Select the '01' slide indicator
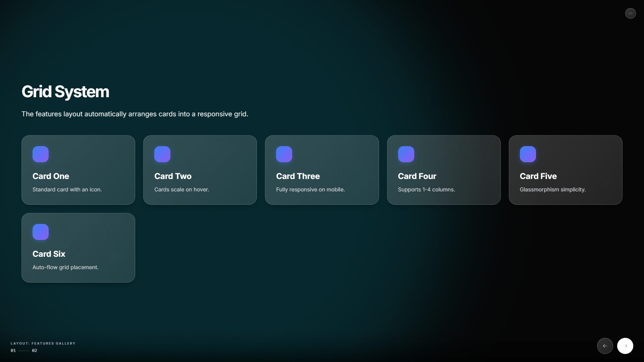 (13, 350)
